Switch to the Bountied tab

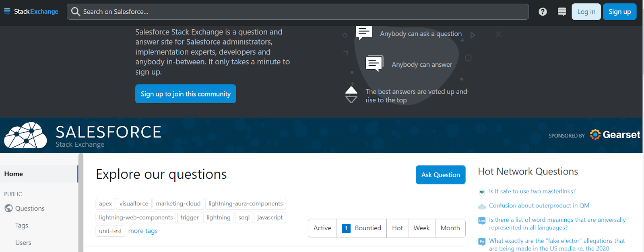pyautogui.click(x=361, y=228)
